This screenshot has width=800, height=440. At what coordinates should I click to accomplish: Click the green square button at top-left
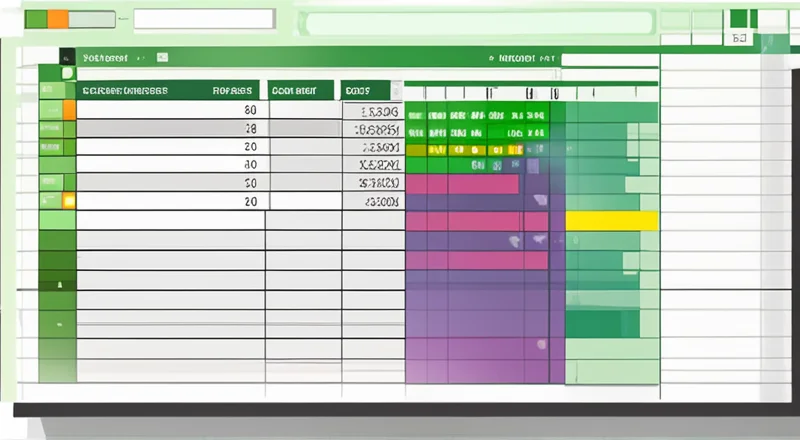(35, 18)
